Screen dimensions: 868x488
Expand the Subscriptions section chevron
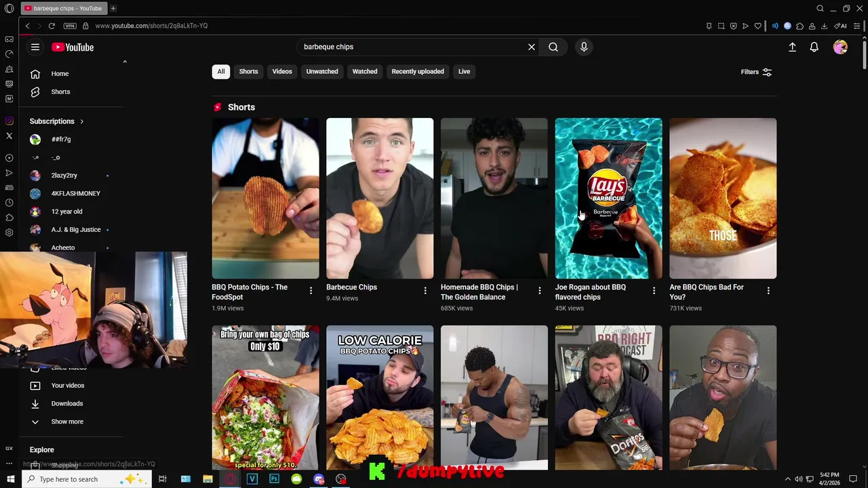coord(81,121)
